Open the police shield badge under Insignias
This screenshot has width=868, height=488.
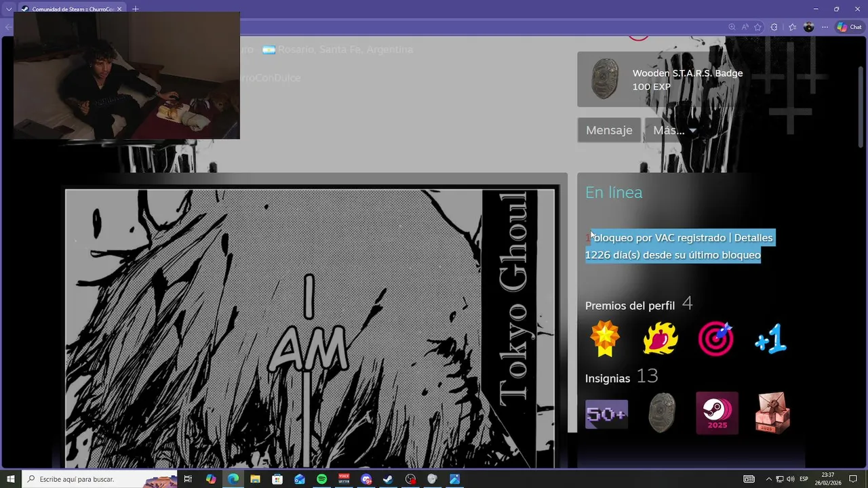tap(661, 413)
